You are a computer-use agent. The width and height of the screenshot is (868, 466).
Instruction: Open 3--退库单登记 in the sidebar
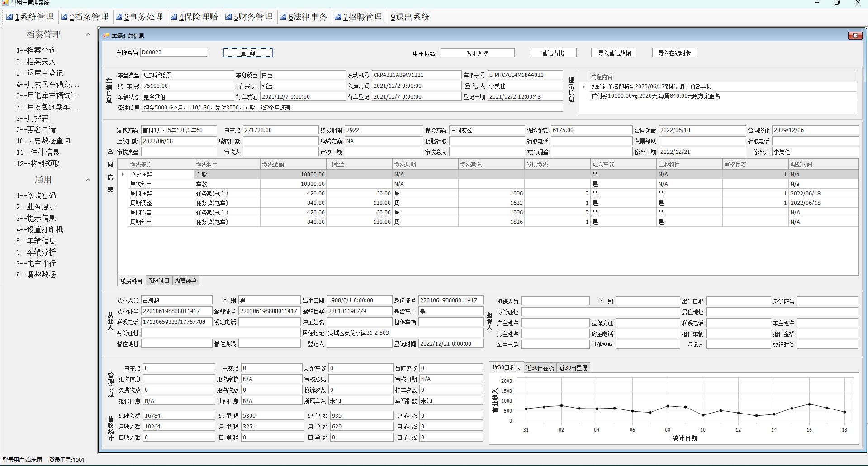click(40, 73)
